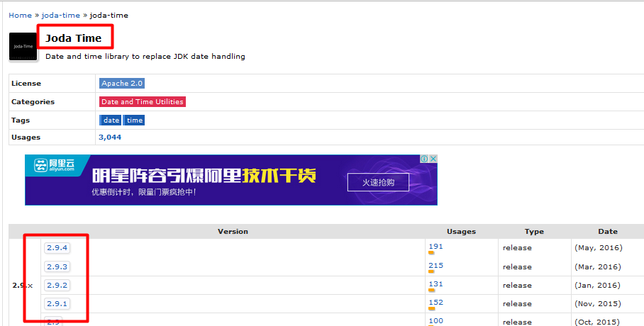Select the 'date' tag
Image resolution: width=644 pixels, height=326 pixels.
coord(111,120)
